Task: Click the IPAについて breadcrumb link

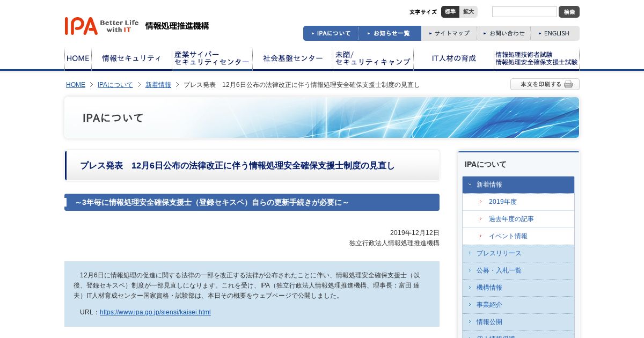Action: click(115, 85)
